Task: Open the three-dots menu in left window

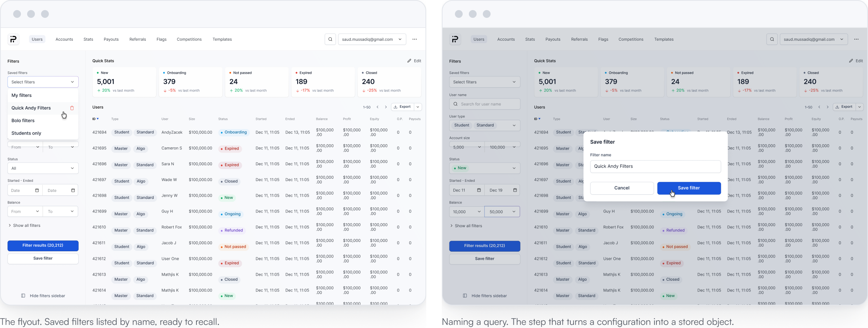Action: pyautogui.click(x=415, y=39)
